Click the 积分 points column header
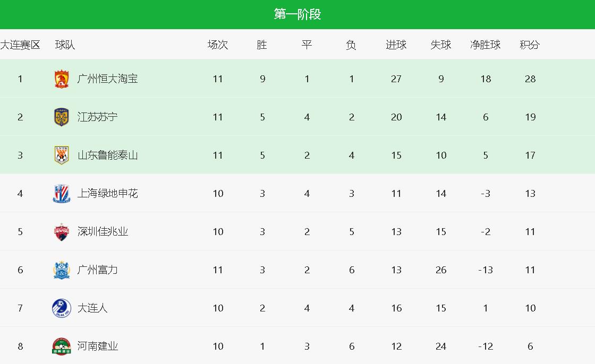The image size is (595, 364). click(530, 45)
